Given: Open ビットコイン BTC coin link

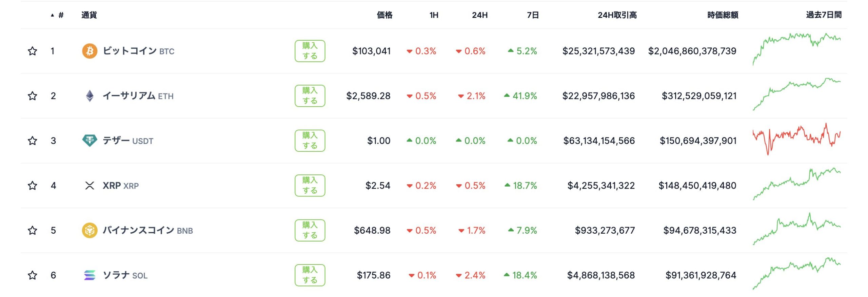Looking at the screenshot, I should click(138, 51).
